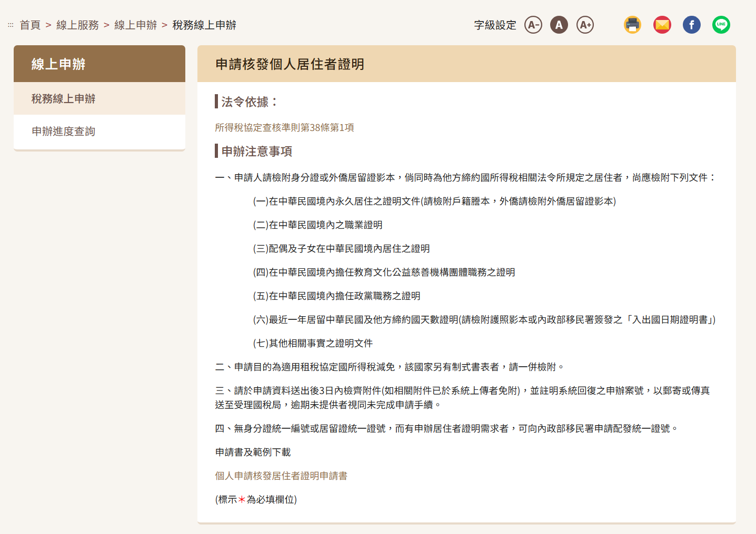The width and height of the screenshot is (756, 534).
Task: Go to 首頁 in breadcrumb
Action: coord(30,25)
